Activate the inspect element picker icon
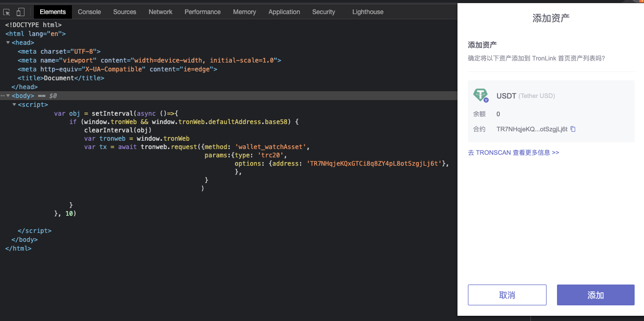Image resolution: width=644 pixels, height=321 pixels. tap(7, 12)
